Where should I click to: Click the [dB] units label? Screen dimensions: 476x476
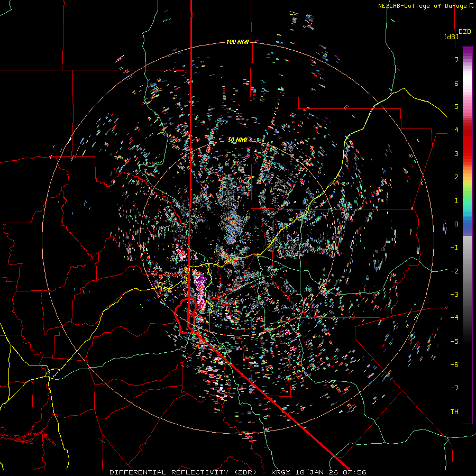(452, 36)
